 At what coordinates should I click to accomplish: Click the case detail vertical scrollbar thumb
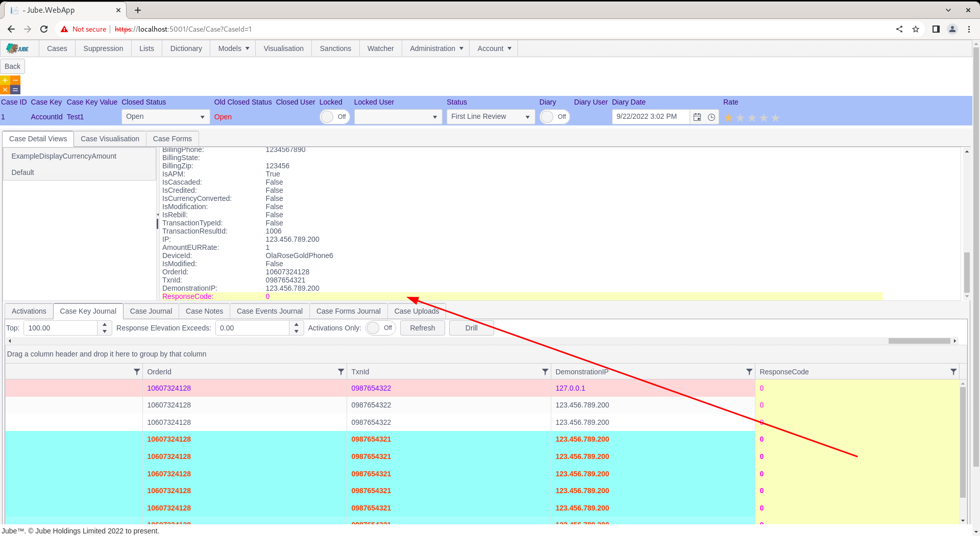click(x=967, y=272)
